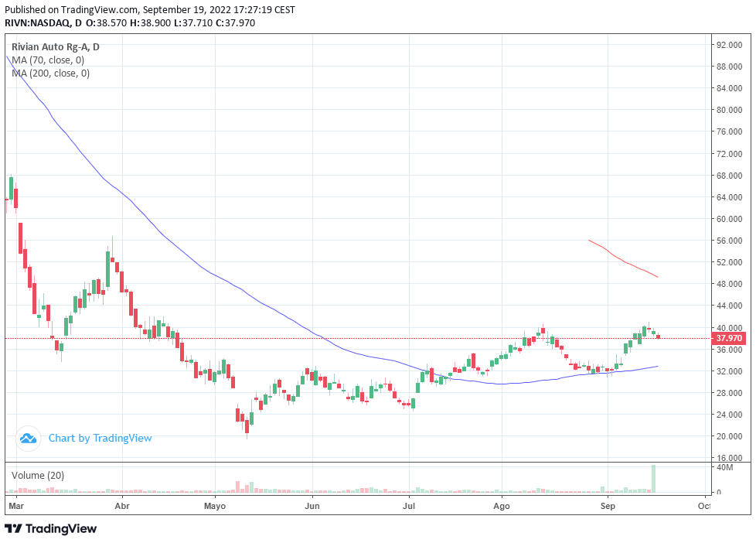Image resolution: width=756 pixels, height=543 pixels.
Task: Click the 'Sep' date axis label
Action: [x=608, y=507]
